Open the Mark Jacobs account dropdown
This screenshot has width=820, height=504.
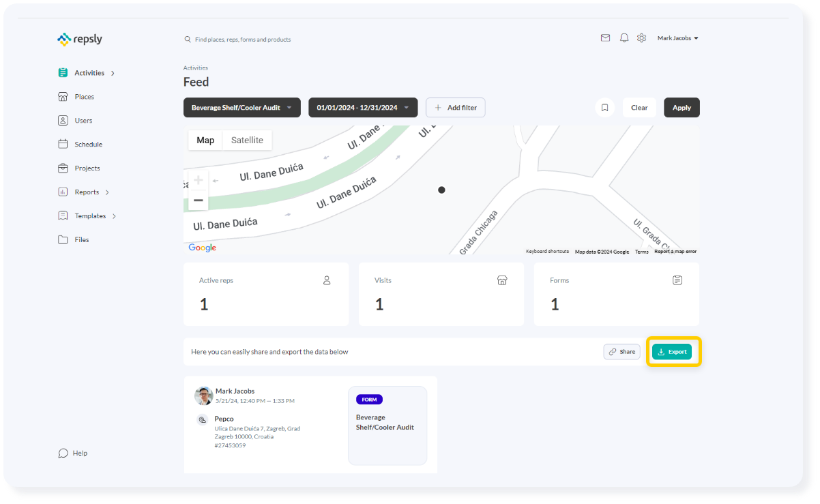click(x=677, y=38)
